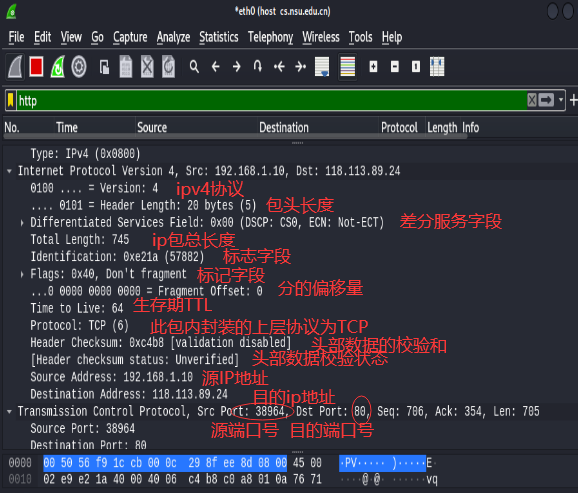Close the capture file with the X document icon

pyautogui.click(x=147, y=67)
